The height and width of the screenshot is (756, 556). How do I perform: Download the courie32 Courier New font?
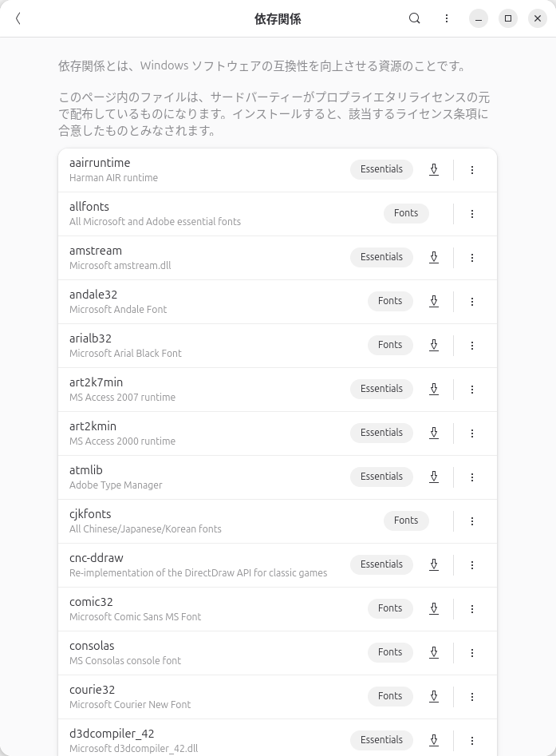(434, 696)
